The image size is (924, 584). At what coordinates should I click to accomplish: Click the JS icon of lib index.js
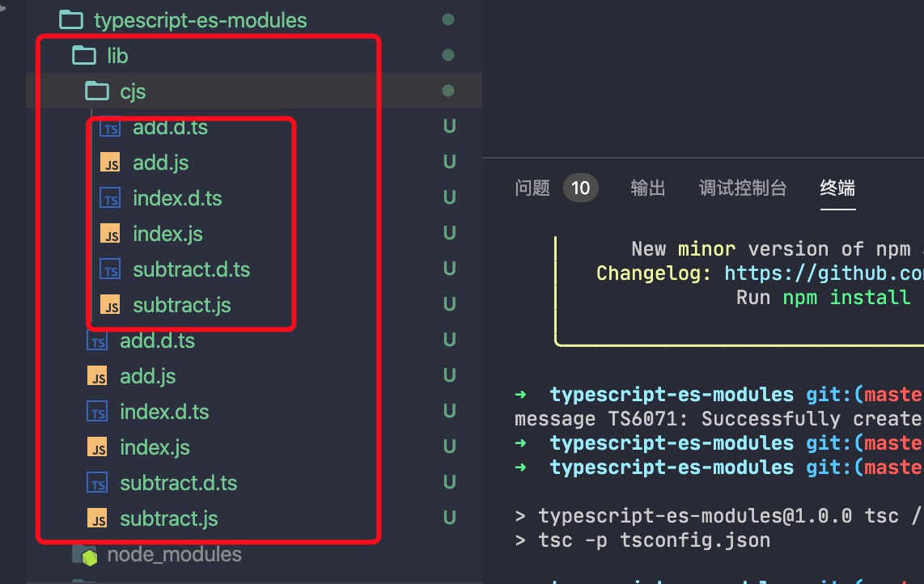click(97, 448)
